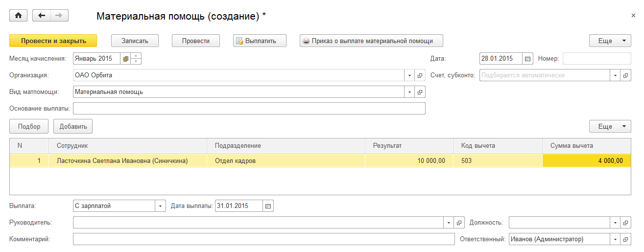The image size is (644, 252).
Task: Select the Сумма вычета cell 4 000,00
Action: pyautogui.click(x=586, y=160)
